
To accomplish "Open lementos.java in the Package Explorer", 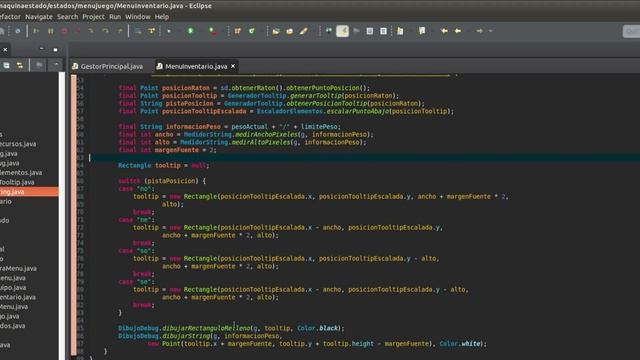I will click(x=21, y=173).
